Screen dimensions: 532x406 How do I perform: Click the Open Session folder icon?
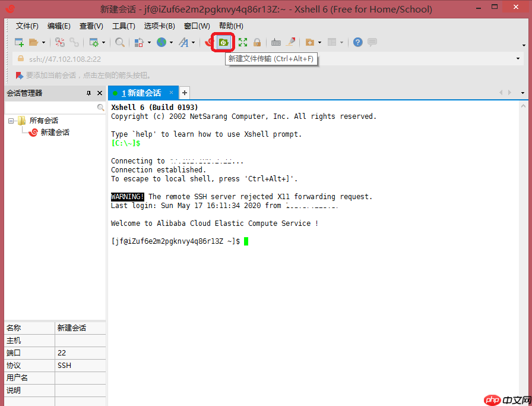pos(33,42)
